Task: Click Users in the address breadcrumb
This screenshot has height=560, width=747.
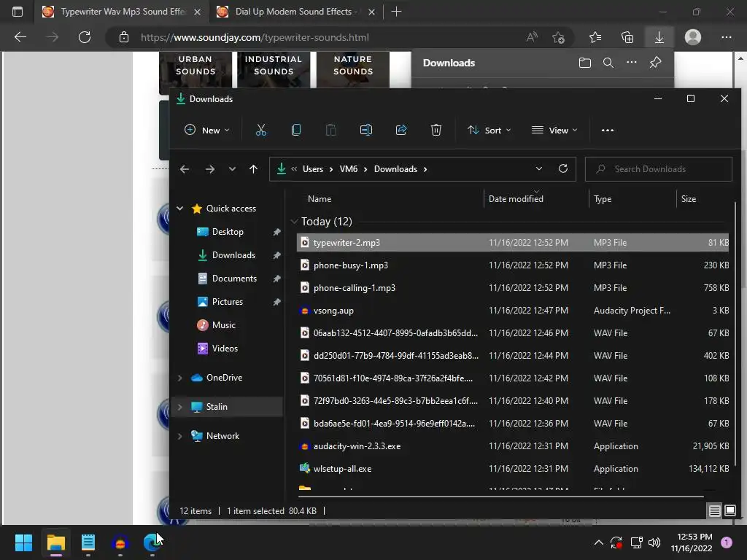Action: (312, 169)
